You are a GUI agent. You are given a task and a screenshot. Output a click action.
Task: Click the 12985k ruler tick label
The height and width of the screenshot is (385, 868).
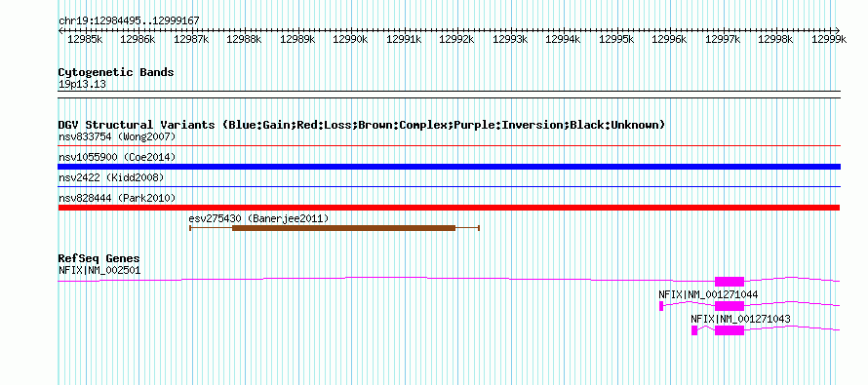85,39
